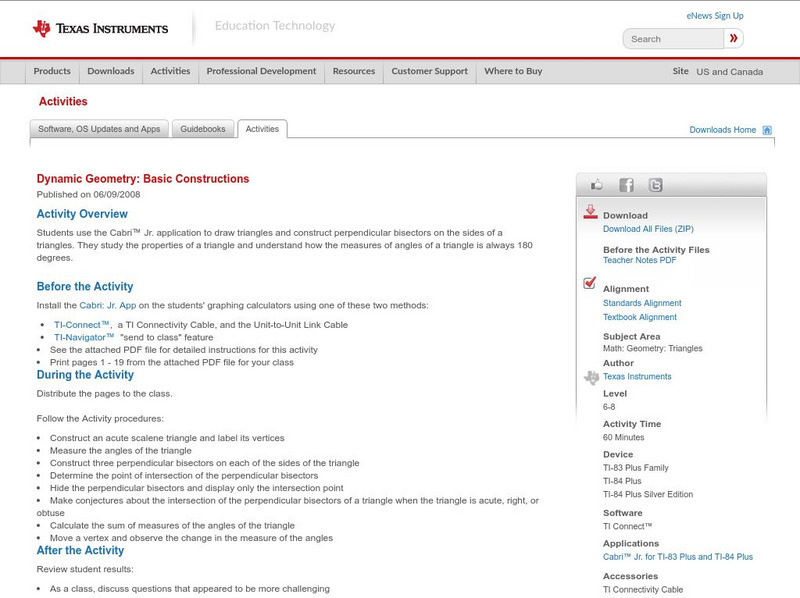The image size is (800, 598).
Task: Click the Texas Instruments author link
Action: pos(637,377)
